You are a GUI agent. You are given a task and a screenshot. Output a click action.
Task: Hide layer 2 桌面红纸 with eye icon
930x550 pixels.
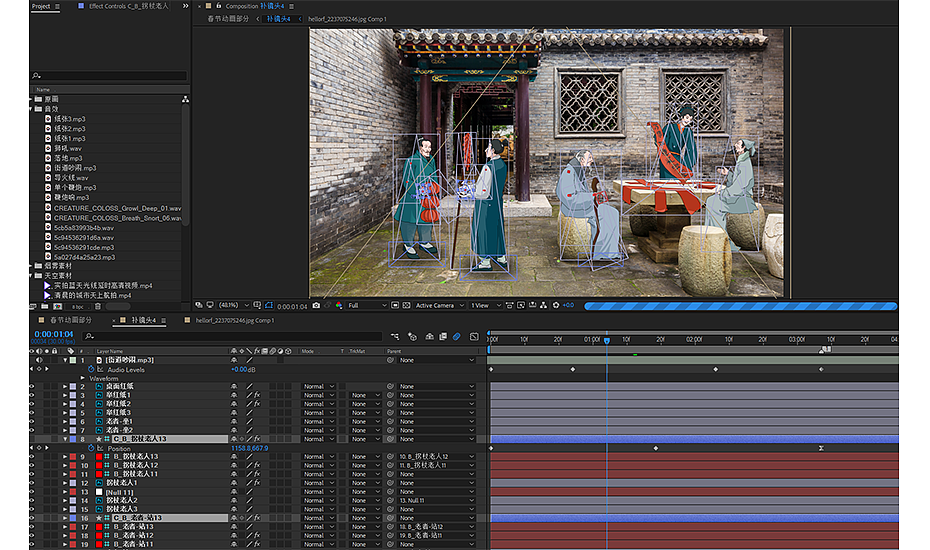point(32,387)
